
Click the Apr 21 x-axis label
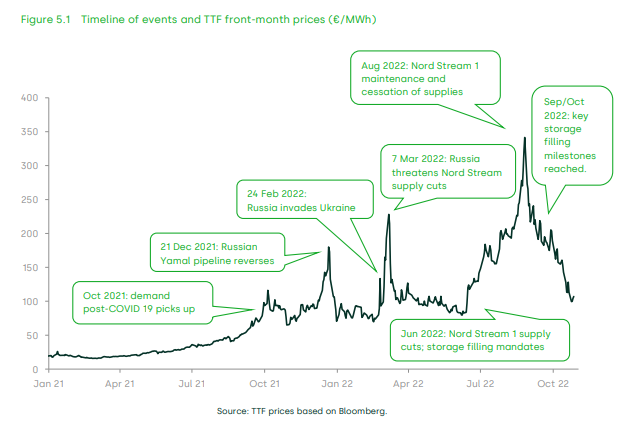click(120, 381)
